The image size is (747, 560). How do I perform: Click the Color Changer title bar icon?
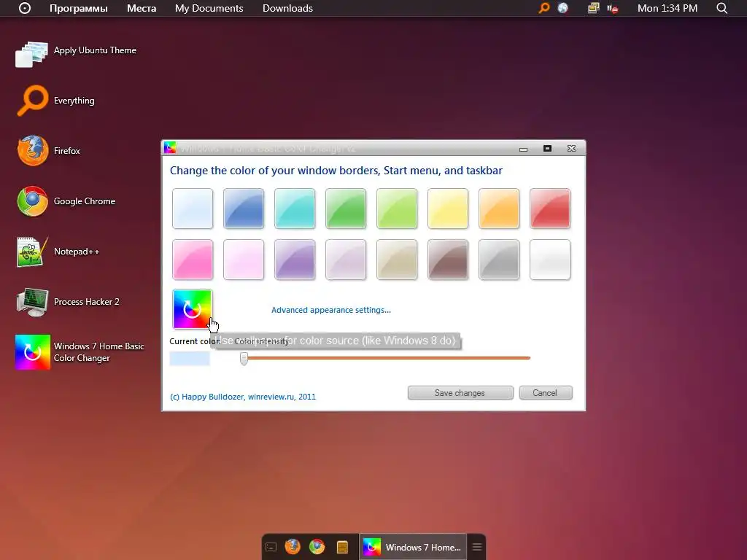(x=170, y=148)
